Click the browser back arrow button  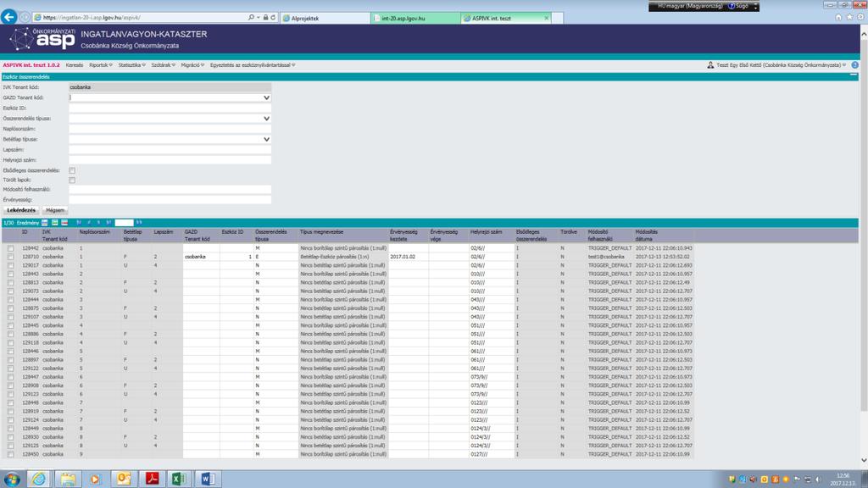pos(8,17)
